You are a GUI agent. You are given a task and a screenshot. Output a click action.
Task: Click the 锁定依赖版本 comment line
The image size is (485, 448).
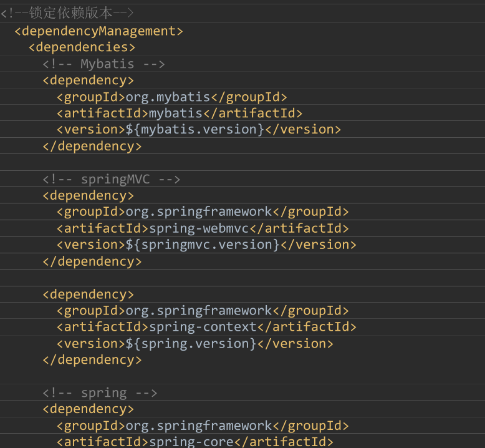click(x=67, y=13)
